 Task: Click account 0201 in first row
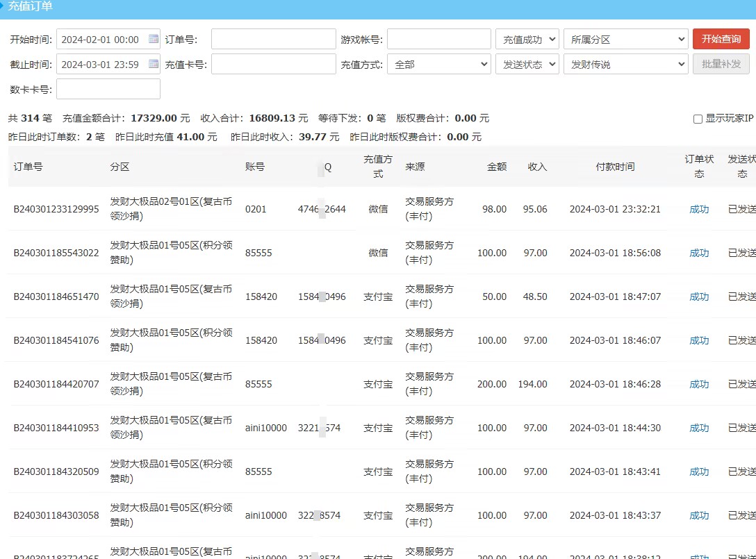pos(256,209)
